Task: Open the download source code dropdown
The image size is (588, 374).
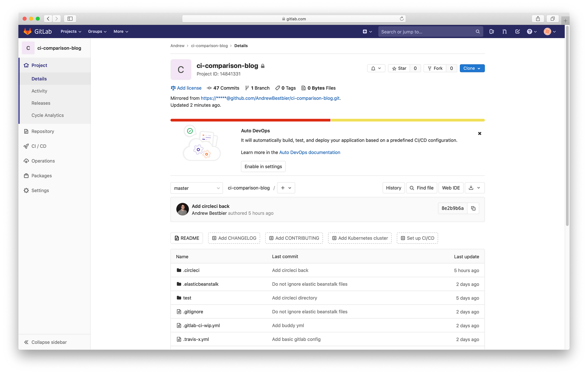Action: pos(474,188)
